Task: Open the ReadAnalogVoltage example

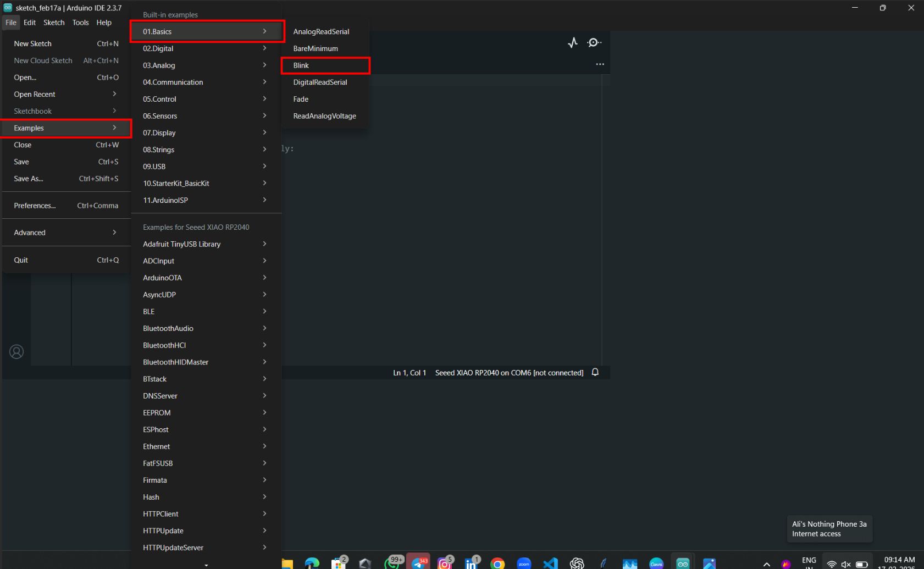Action: click(x=325, y=116)
